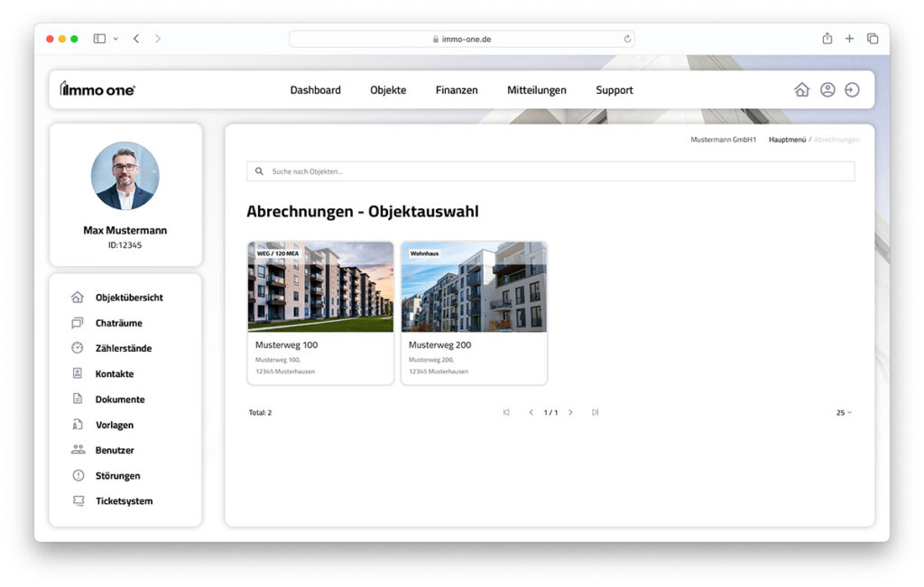The image size is (924, 587).
Task: Open the Objekte menu
Action: tap(388, 90)
